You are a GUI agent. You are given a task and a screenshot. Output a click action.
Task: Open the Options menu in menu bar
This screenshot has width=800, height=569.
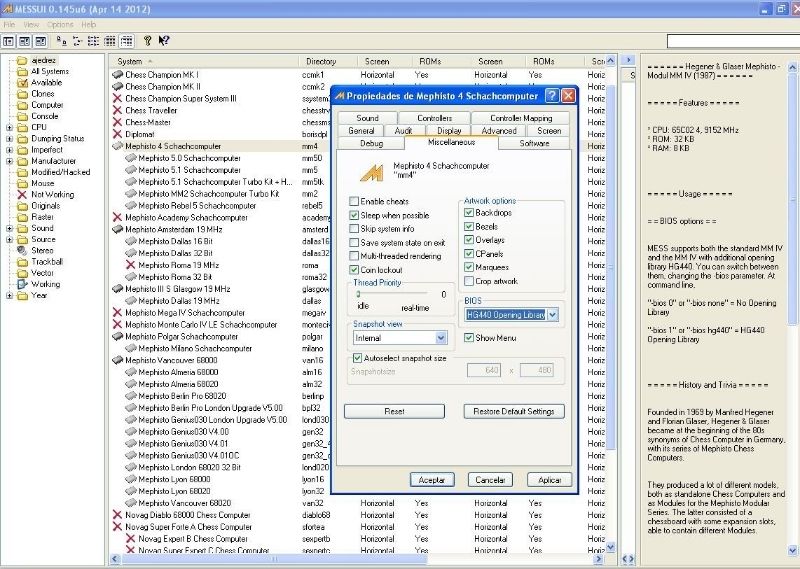coord(60,24)
